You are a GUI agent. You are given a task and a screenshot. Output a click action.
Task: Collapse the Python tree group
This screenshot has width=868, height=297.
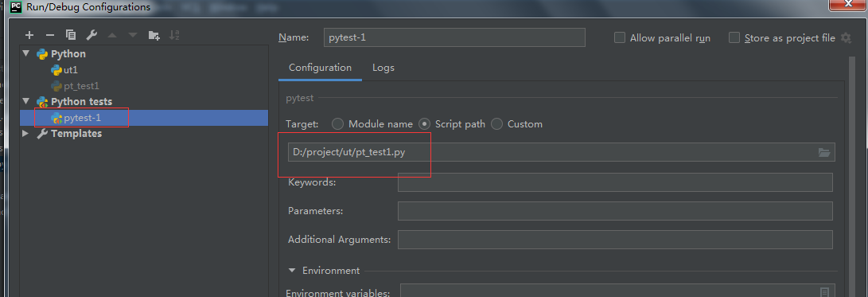(x=26, y=54)
